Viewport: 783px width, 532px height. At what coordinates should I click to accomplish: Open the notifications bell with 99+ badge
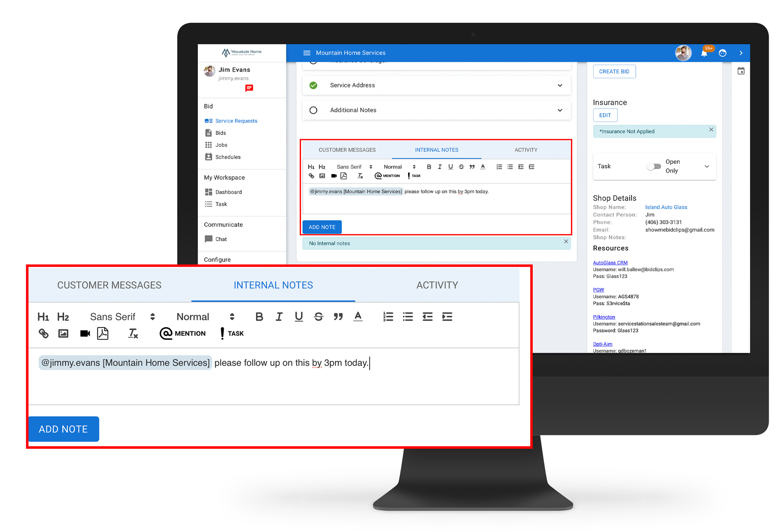704,53
